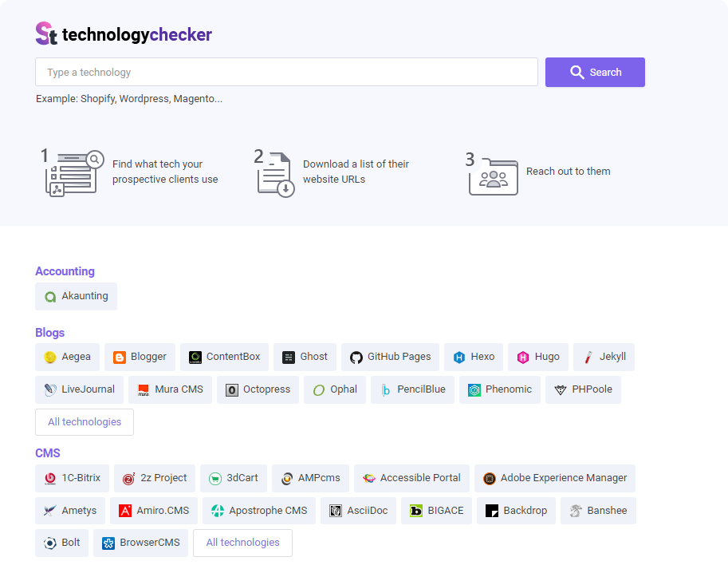Click the Jekyll test tube icon
The image size is (728, 565).
[588, 358]
